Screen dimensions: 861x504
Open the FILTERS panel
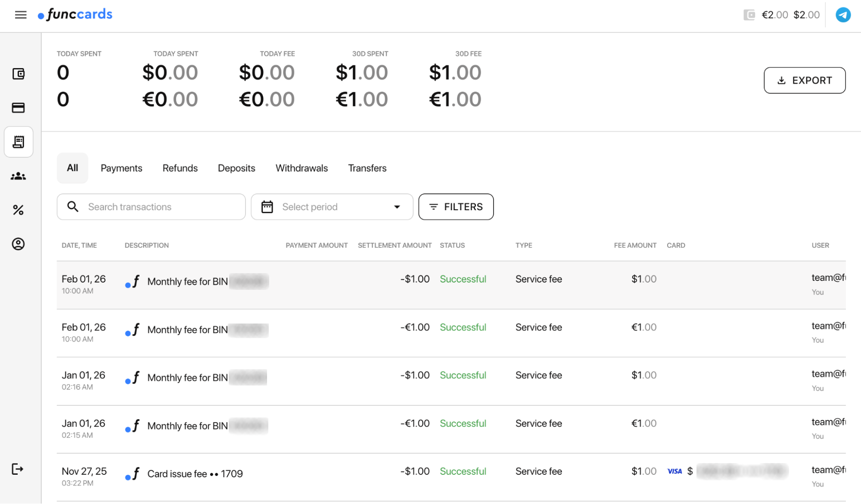456,207
